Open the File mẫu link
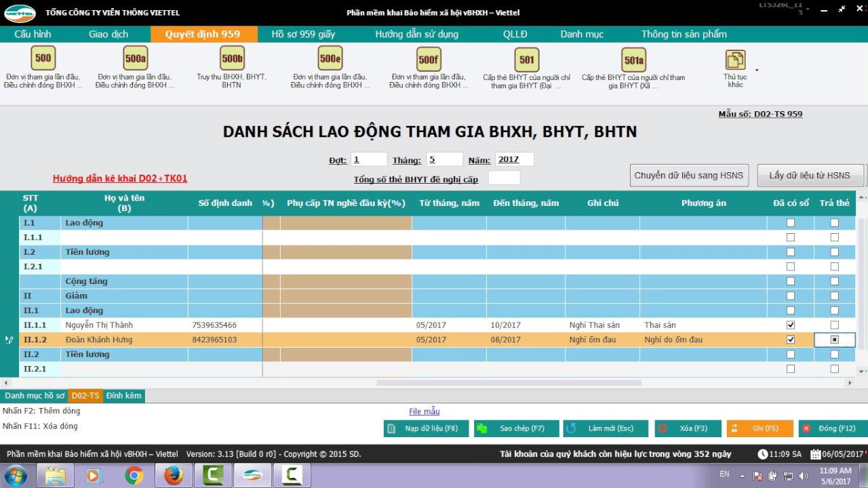The width and height of the screenshot is (868, 488). click(x=425, y=411)
